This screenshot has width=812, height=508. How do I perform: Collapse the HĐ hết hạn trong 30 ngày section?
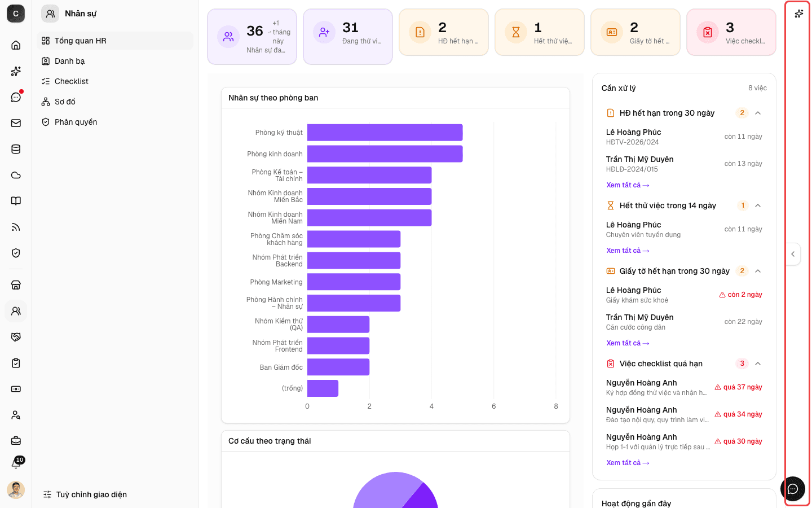click(x=758, y=113)
